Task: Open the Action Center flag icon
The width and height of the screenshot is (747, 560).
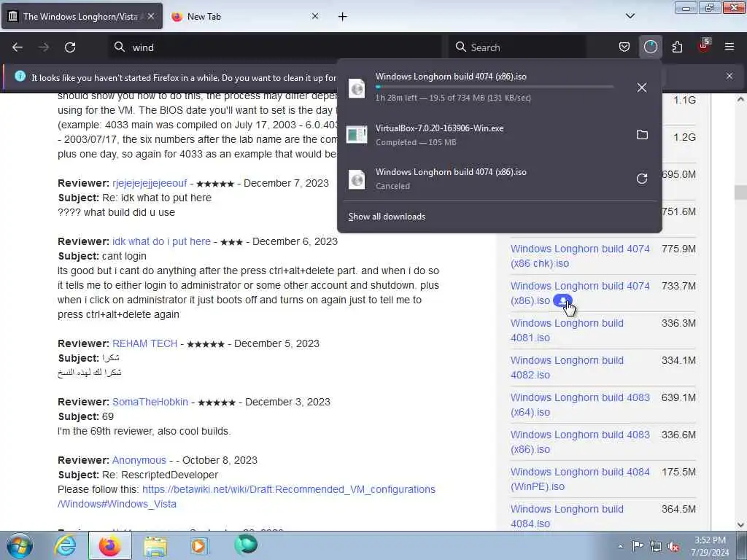Action: tap(638, 546)
